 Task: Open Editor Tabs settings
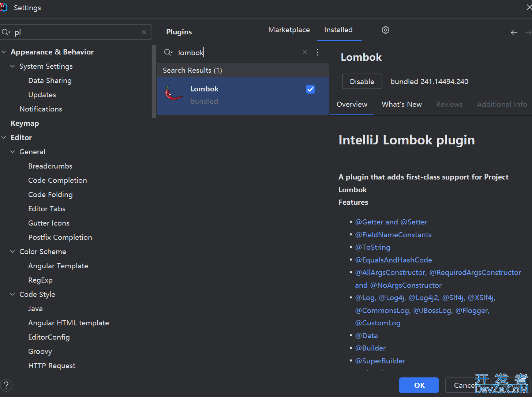pos(46,209)
